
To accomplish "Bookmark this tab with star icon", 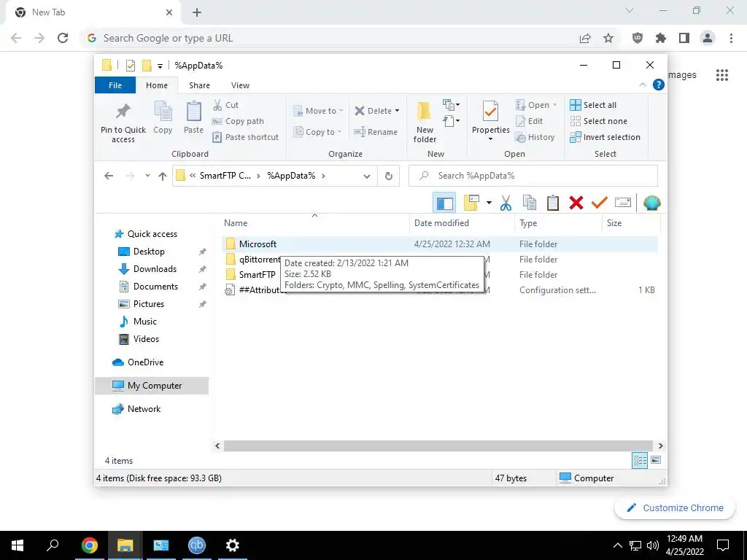I will 608,38.
